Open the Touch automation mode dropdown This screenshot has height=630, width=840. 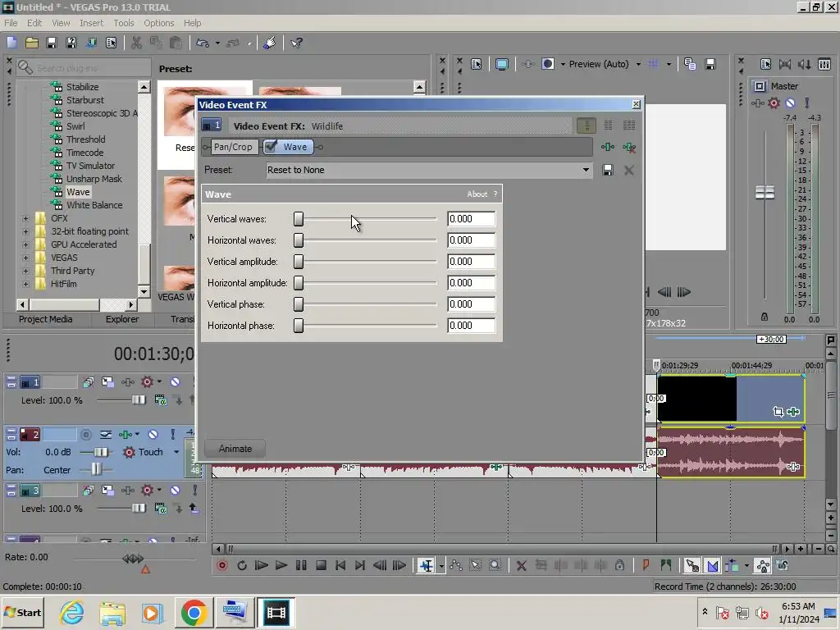click(x=176, y=452)
